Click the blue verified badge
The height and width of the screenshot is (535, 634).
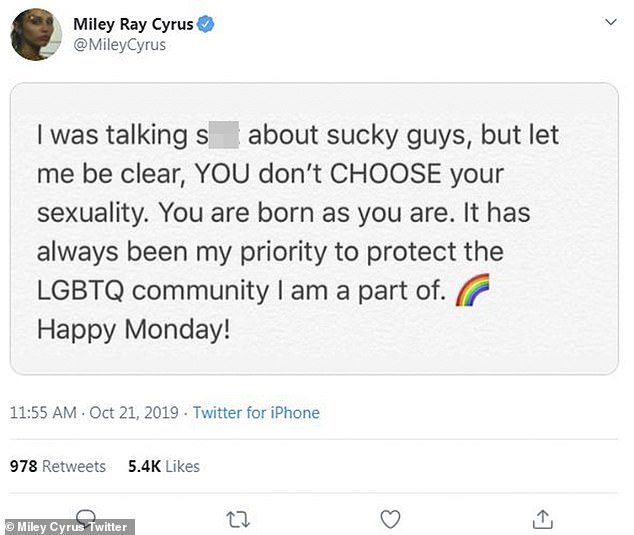[208, 23]
